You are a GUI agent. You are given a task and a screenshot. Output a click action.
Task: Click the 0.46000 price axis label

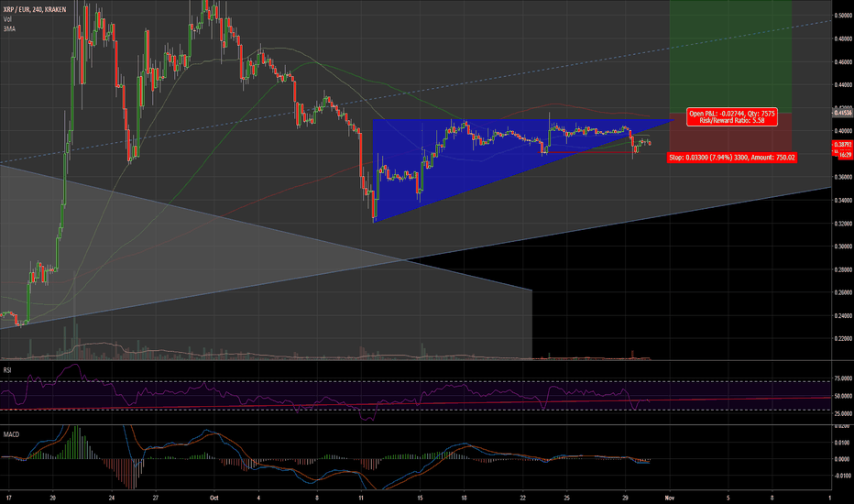[x=843, y=62]
